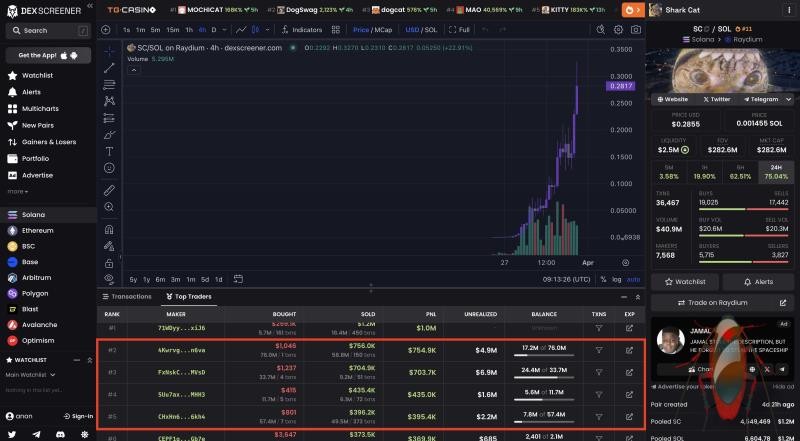Open indicator templates grid icon
The image size is (800, 441).
tap(336, 30)
